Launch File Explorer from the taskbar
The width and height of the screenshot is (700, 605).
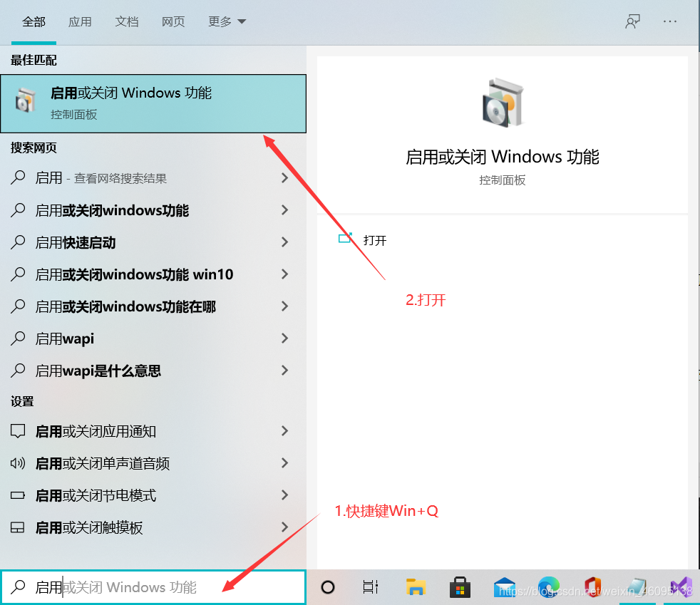416,587
